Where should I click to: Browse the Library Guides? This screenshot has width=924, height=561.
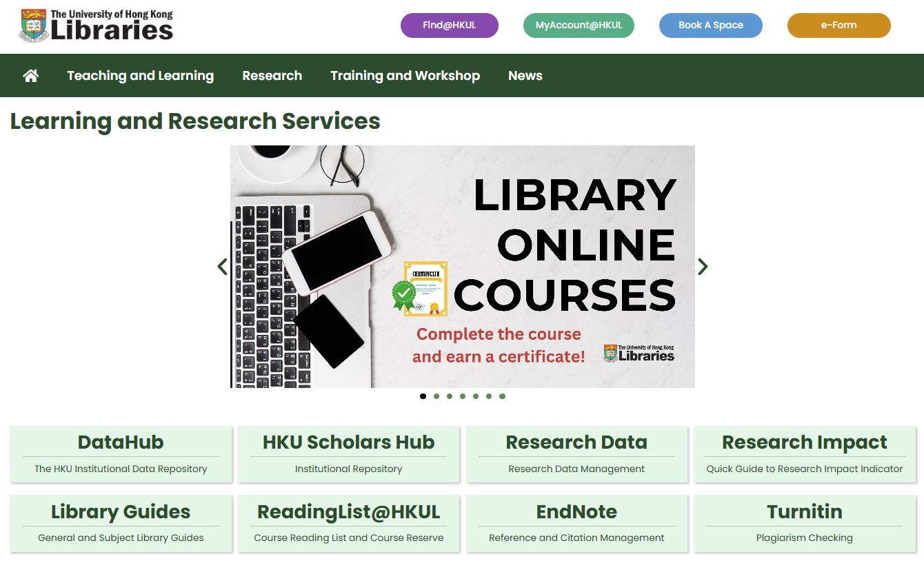121,524
